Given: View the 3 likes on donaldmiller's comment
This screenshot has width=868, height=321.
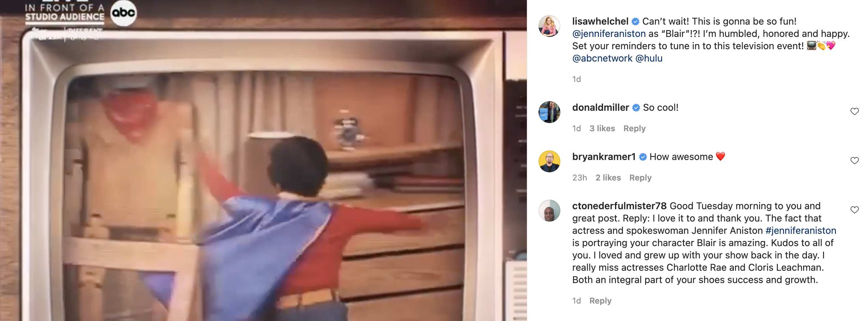Looking at the screenshot, I should coord(602,129).
